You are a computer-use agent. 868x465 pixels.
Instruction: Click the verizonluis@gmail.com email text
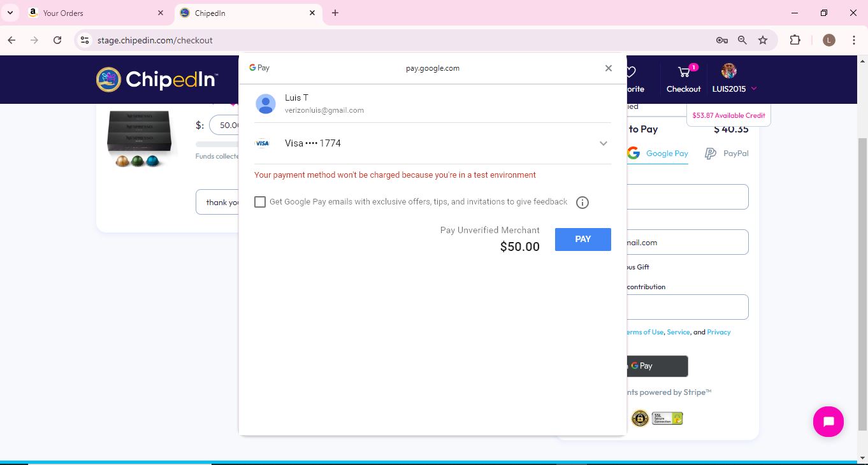click(x=324, y=110)
